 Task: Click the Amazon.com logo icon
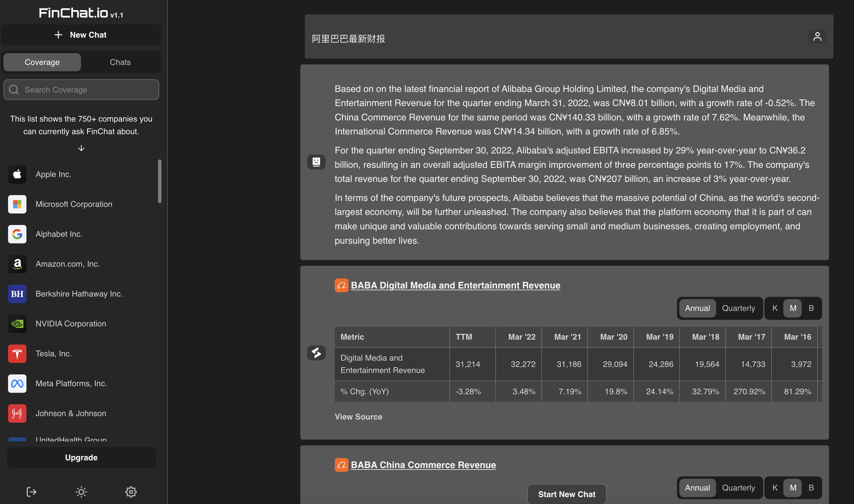[17, 264]
